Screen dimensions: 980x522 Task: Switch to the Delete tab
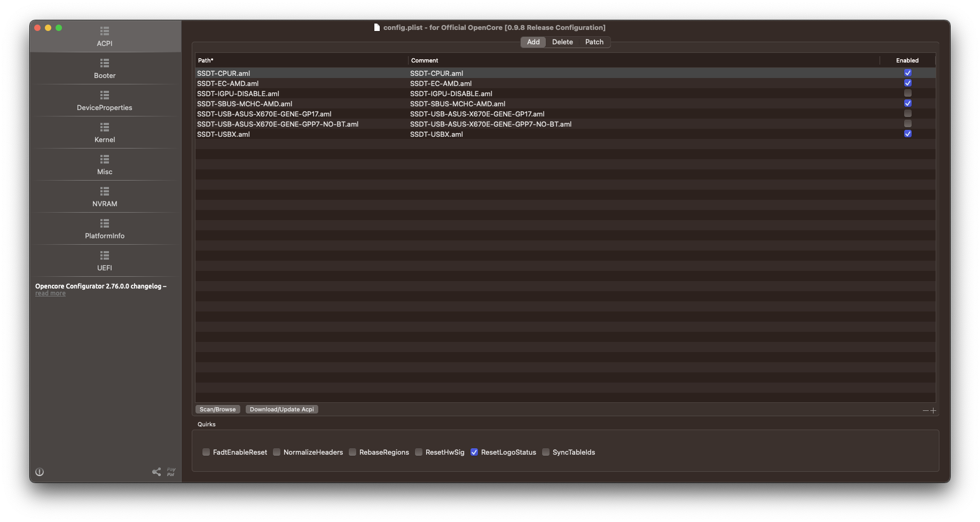point(562,42)
